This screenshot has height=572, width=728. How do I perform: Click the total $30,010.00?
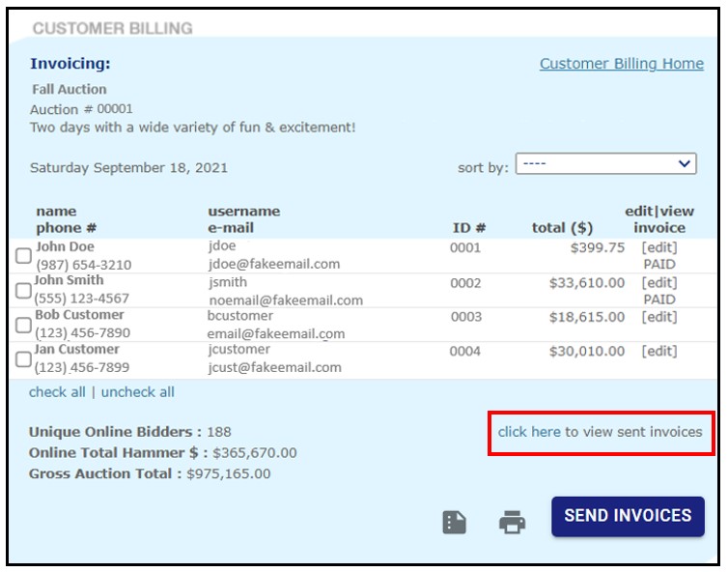(587, 352)
